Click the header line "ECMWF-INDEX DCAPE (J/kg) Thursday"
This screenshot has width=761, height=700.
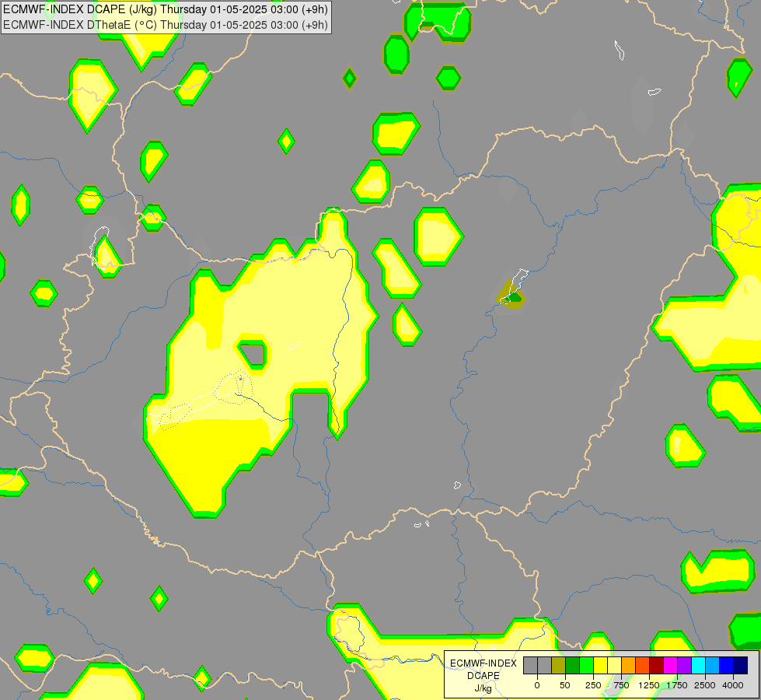point(105,9)
